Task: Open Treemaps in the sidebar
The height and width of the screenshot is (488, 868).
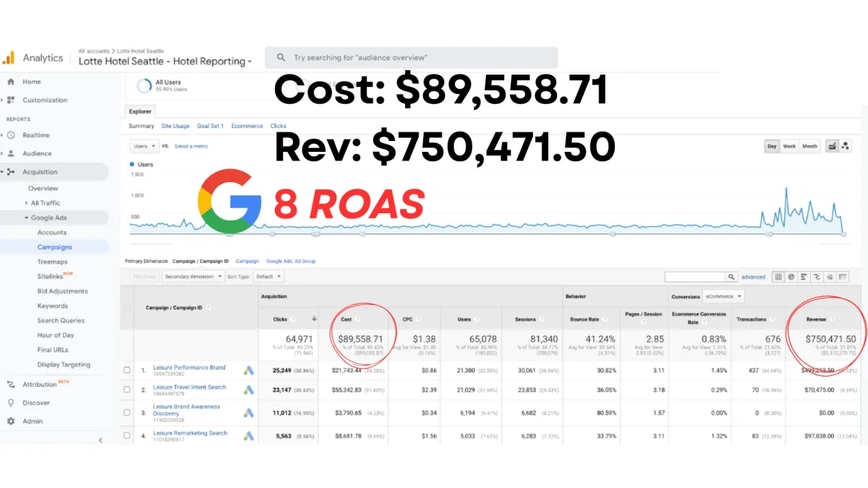Action: 53,262
